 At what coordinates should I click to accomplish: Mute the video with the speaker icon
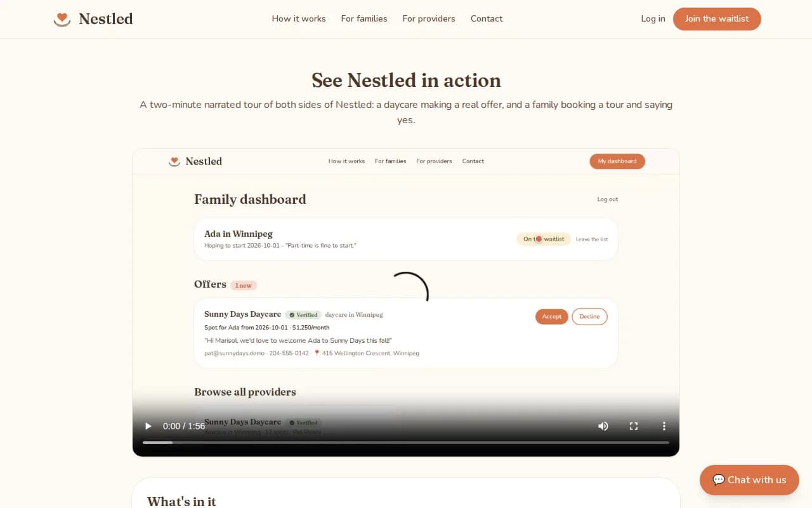pyautogui.click(x=603, y=426)
